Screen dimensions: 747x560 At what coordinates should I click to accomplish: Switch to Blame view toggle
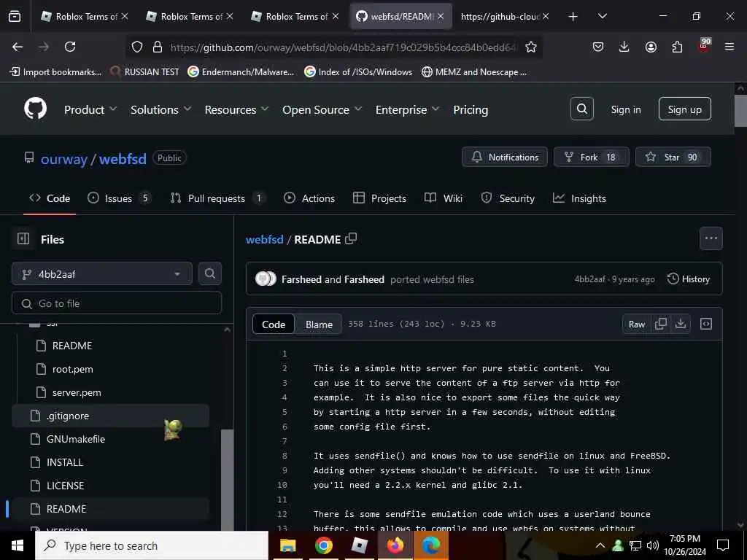pos(319,324)
